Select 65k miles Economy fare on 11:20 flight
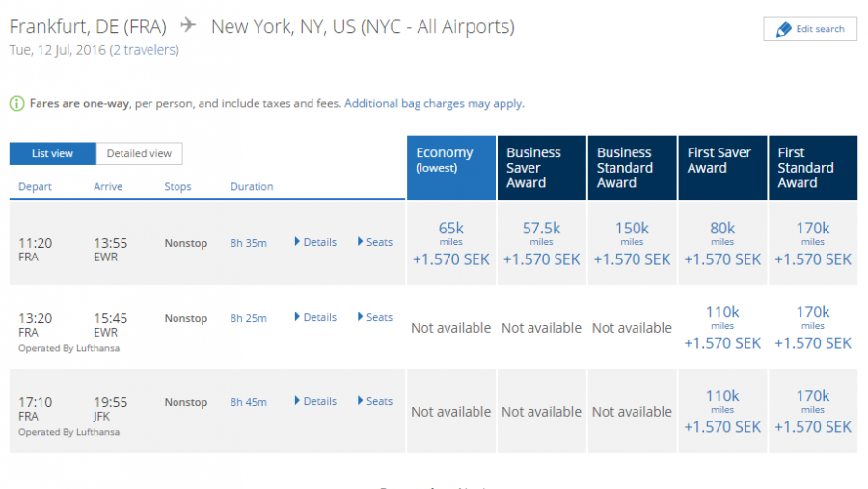The height and width of the screenshot is (489, 868). [450, 242]
